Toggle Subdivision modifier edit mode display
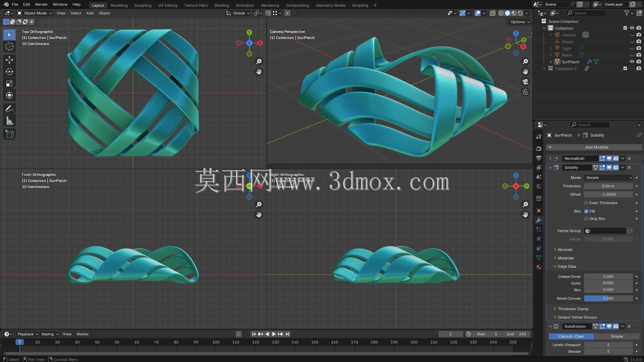The image size is (644, 362). click(x=602, y=326)
